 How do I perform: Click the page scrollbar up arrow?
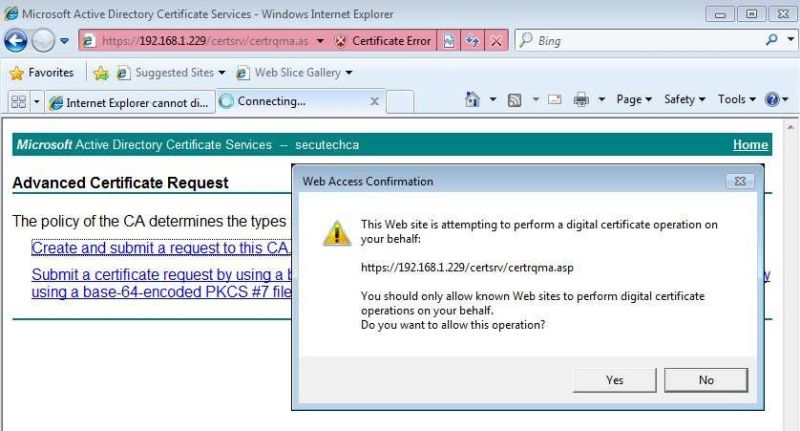(x=790, y=126)
